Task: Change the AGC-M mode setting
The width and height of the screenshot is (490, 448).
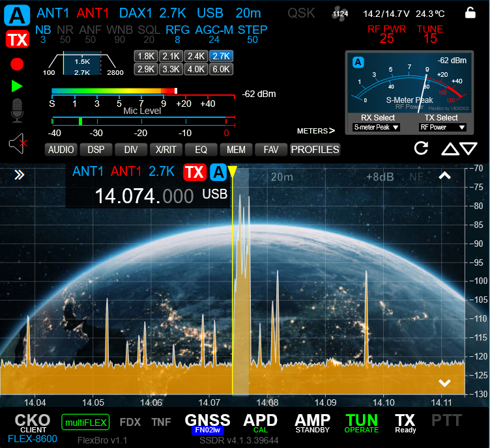Action: coord(214,34)
